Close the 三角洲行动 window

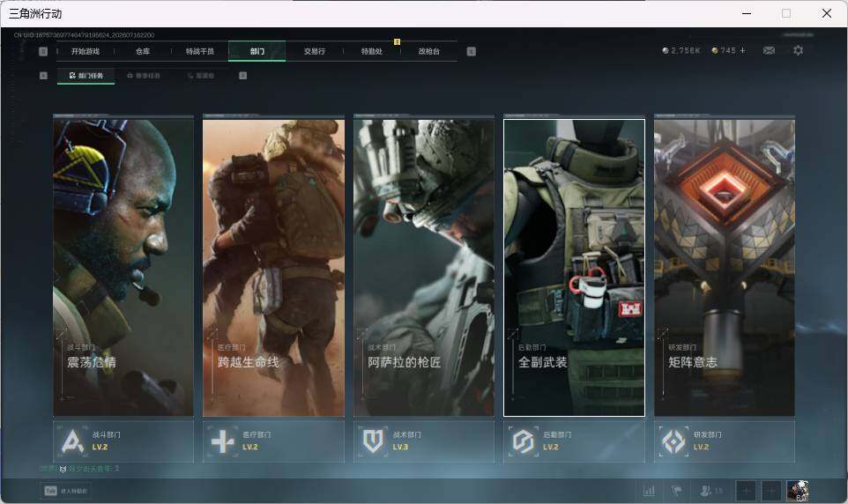pyautogui.click(x=826, y=13)
